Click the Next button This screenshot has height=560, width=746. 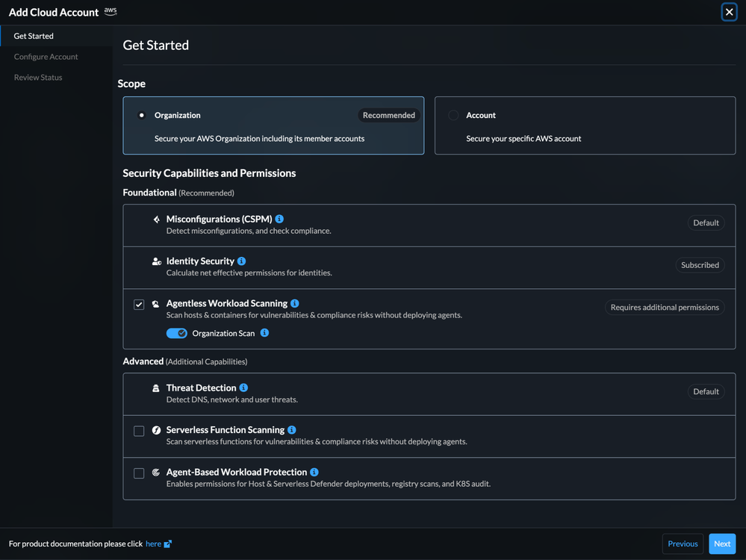[x=722, y=544]
